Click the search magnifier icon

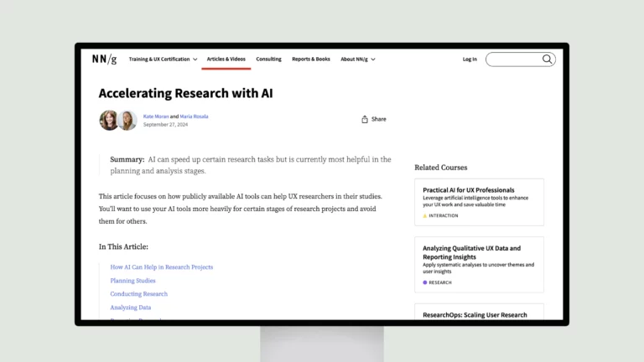pyautogui.click(x=547, y=59)
